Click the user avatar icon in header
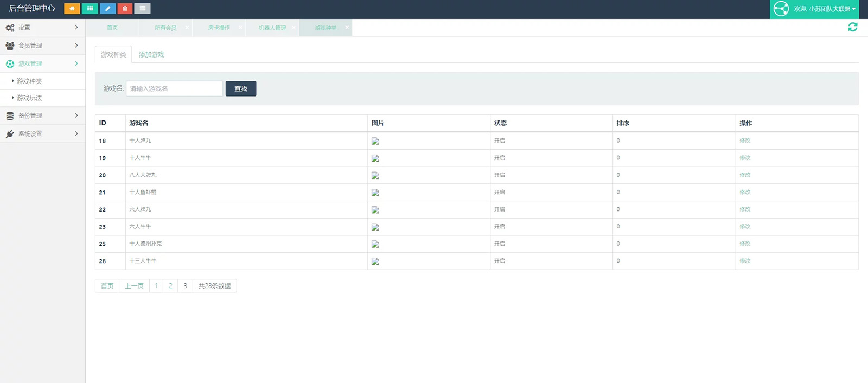The height and width of the screenshot is (383, 868). click(x=781, y=9)
